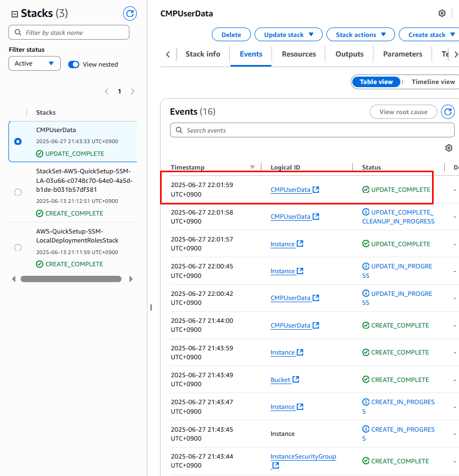Open Events table preferences gear icon

[x=448, y=148]
